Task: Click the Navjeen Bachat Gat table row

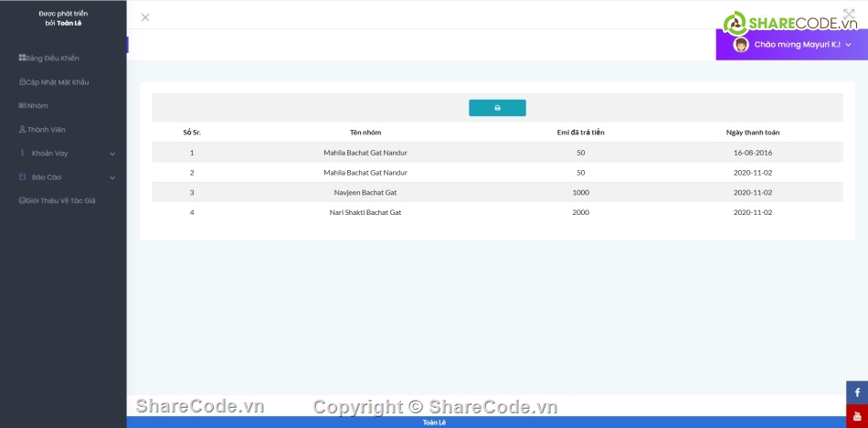Action: [365, 192]
